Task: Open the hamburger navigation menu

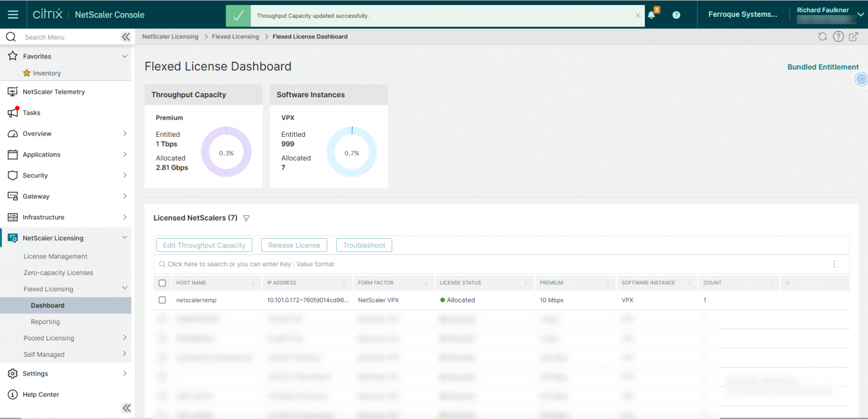Action: (14, 15)
